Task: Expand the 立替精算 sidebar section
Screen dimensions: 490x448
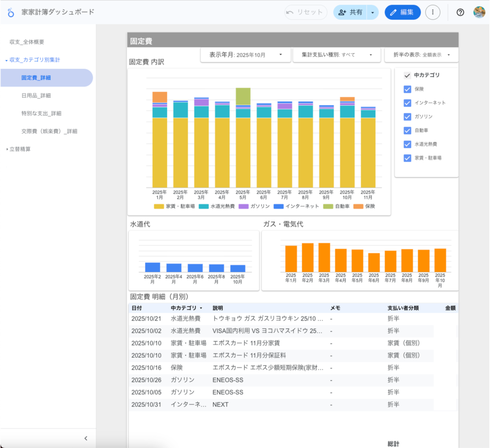Action: [x=20, y=149]
